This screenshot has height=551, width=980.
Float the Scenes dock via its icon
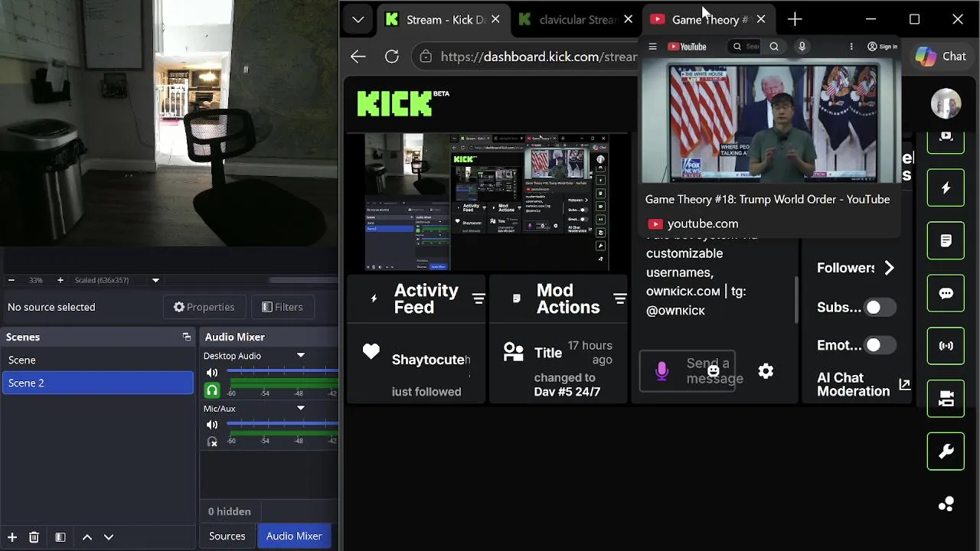tap(186, 337)
